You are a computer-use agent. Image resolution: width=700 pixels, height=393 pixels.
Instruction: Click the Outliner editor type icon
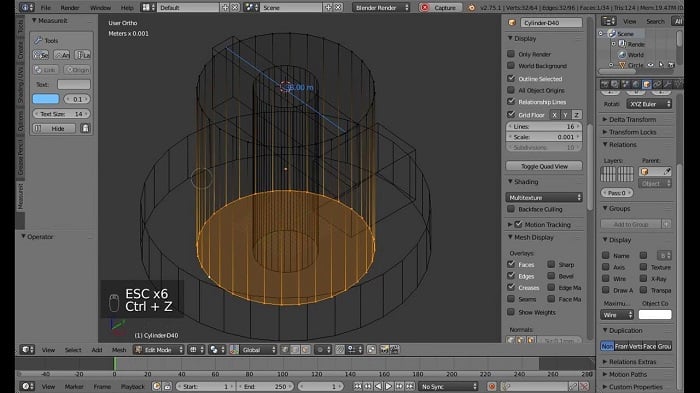point(608,21)
